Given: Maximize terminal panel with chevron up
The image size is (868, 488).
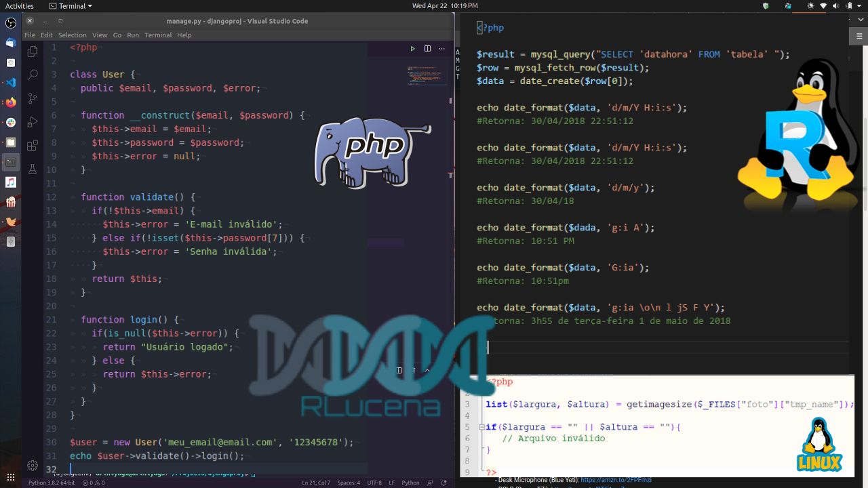Looking at the screenshot, I should click(427, 371).
